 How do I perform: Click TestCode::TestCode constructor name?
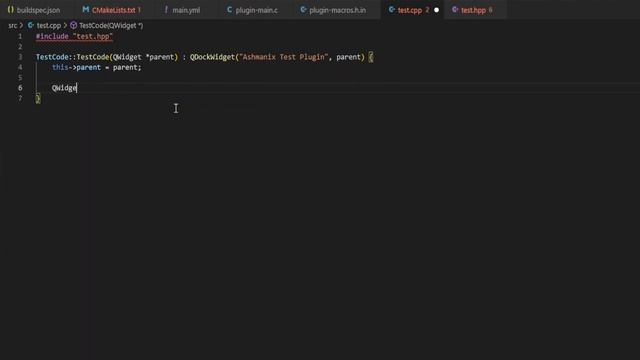tap(73, 57)
